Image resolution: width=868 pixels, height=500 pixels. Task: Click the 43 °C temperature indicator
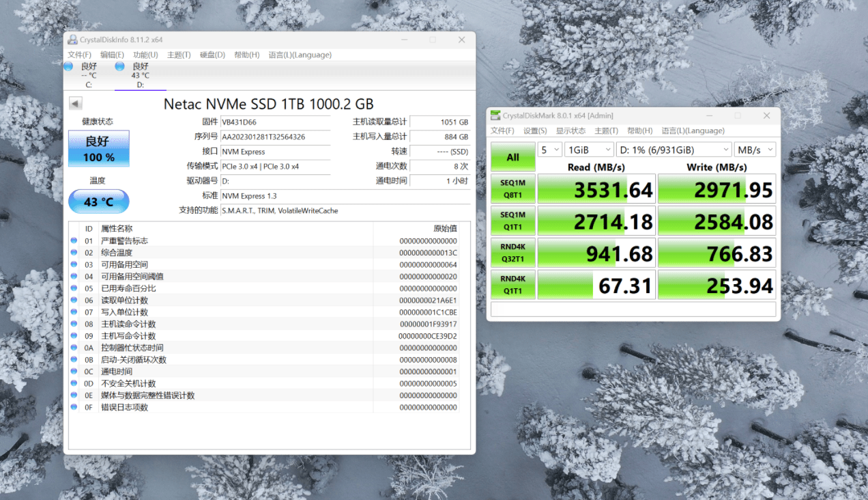click(98, 202)
